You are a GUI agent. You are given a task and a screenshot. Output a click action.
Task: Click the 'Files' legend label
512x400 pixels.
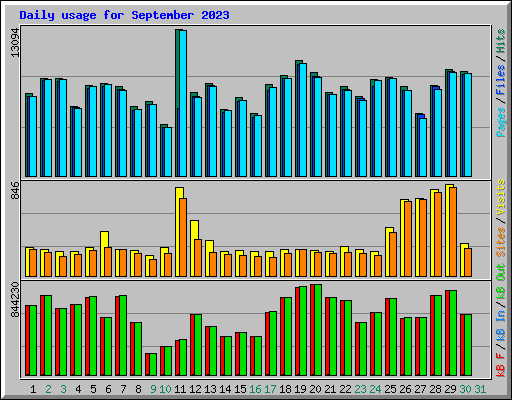click(x=501, y=80)
